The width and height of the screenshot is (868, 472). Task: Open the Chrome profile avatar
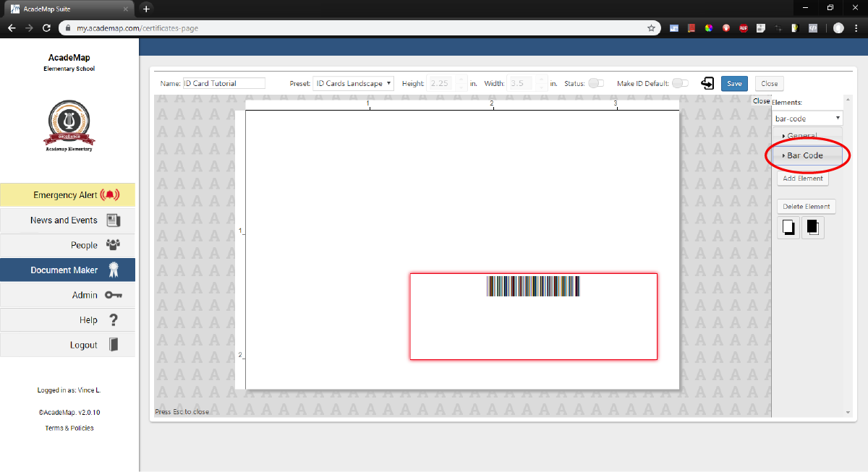pyautogui.click(x=838, y=28)
